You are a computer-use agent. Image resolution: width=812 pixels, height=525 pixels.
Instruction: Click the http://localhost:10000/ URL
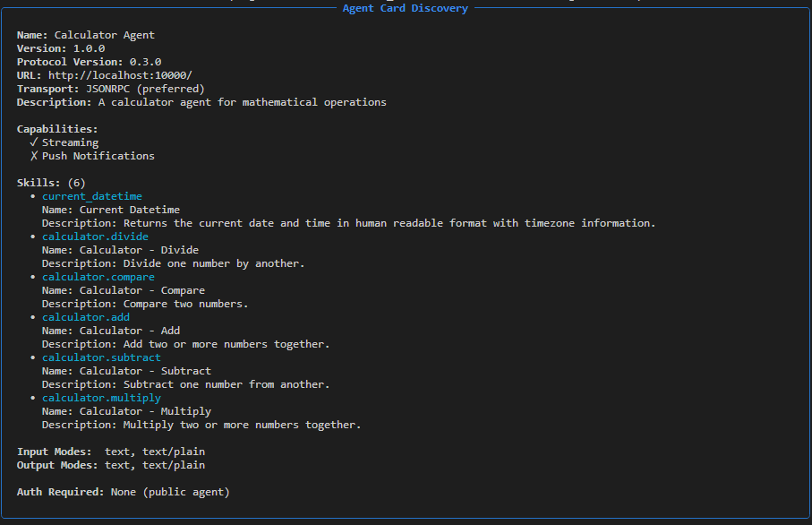120,75
